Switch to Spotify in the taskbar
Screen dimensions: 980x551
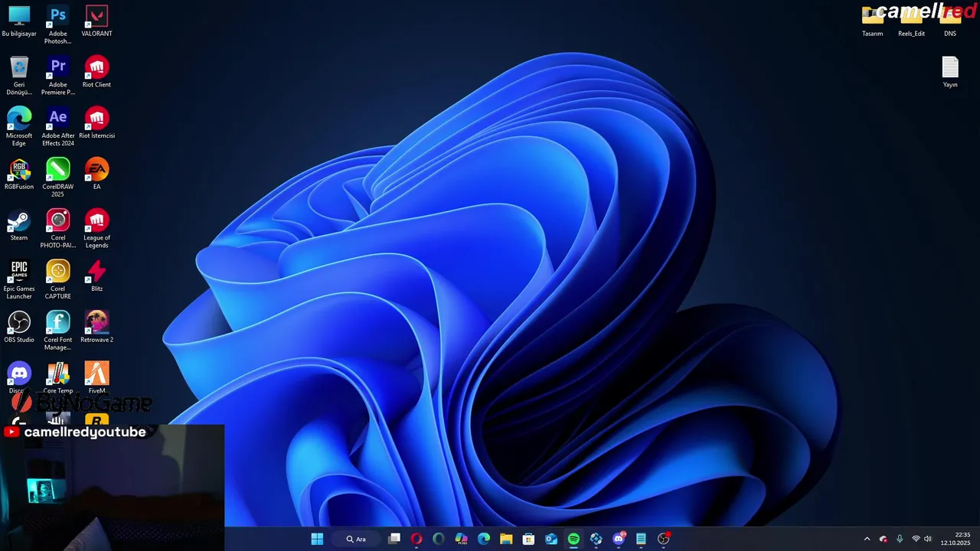point(573,539)
